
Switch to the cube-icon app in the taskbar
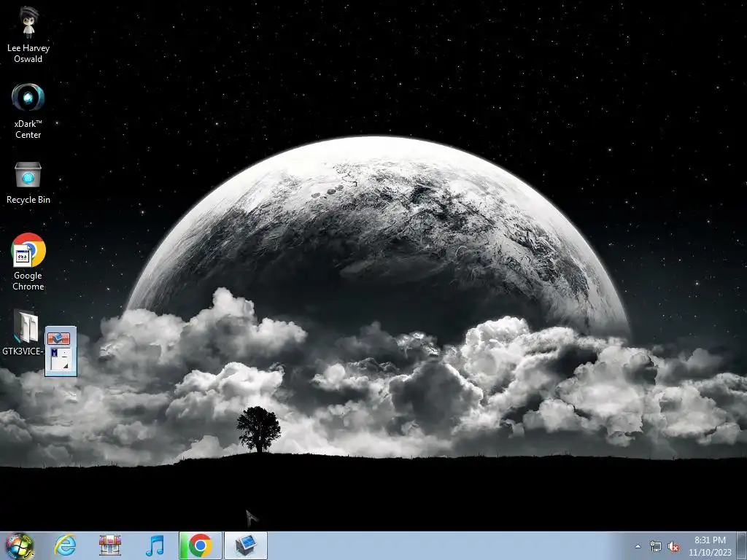click(246, 545)
